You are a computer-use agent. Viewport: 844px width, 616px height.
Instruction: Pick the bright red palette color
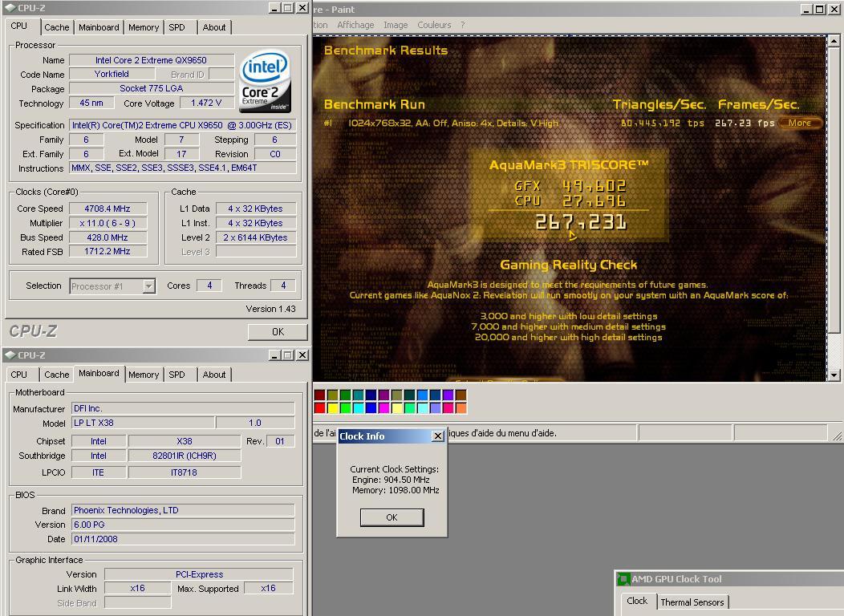tap(320, 408)
